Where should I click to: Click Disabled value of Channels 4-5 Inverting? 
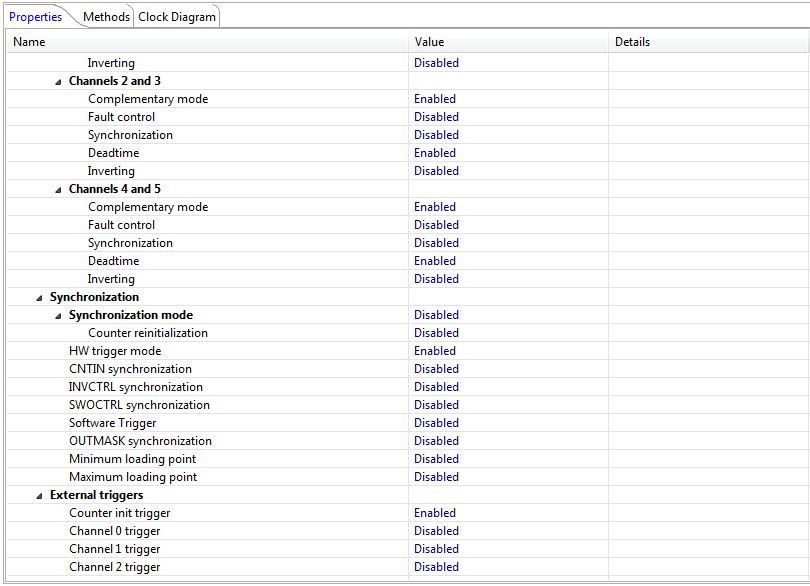click(437, 279)
